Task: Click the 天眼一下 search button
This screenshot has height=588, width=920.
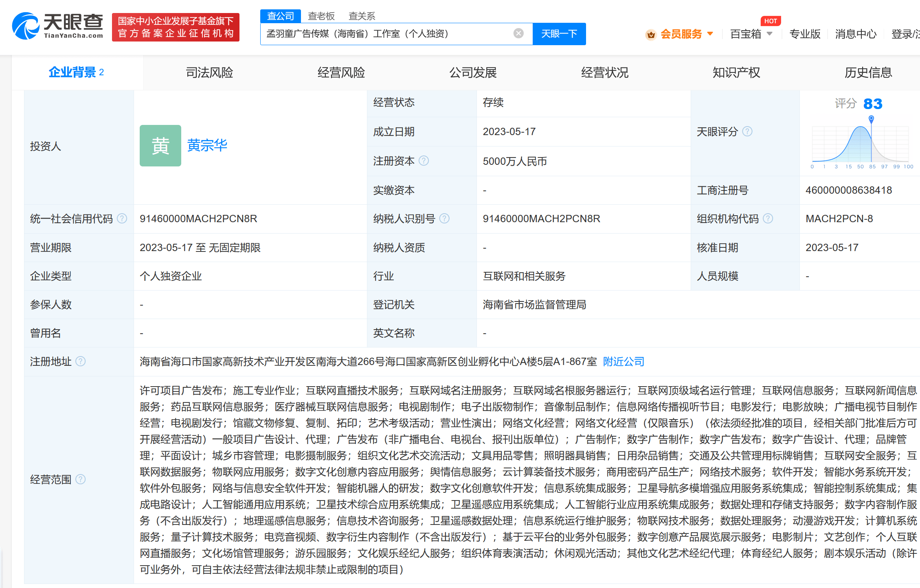Action: [559, 34]
